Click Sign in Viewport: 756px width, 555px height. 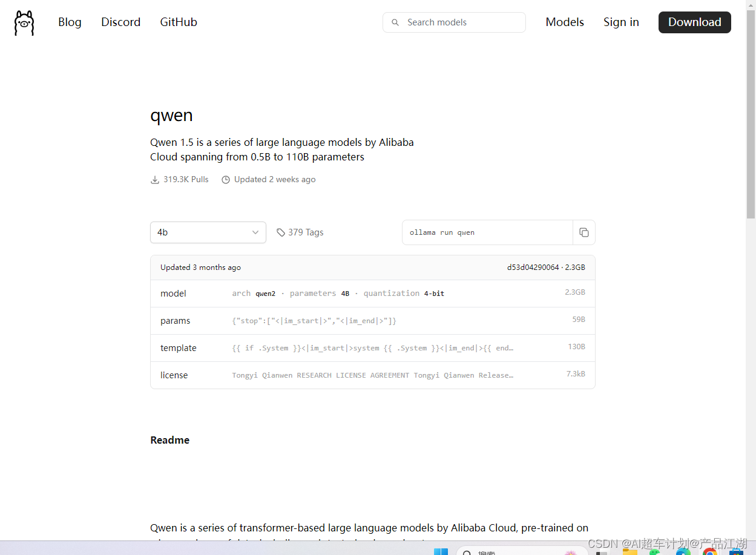point(621,22)
